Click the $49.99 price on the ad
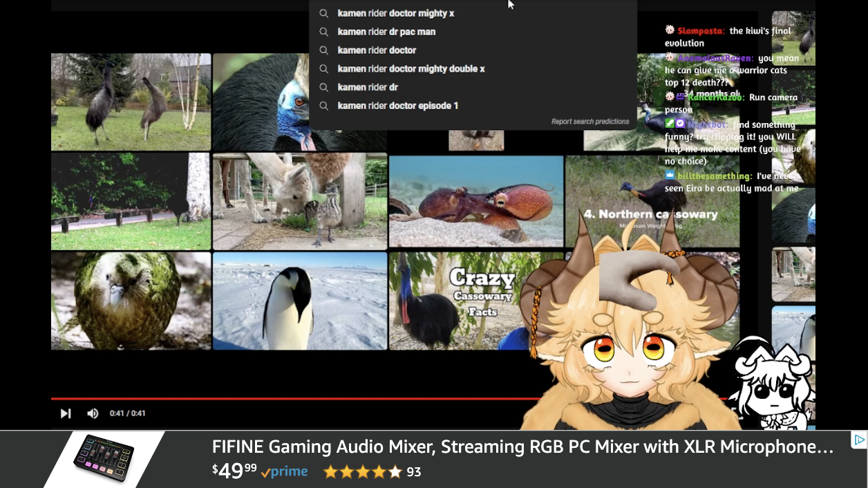868x488 pixels. click(x=234, y=471)
